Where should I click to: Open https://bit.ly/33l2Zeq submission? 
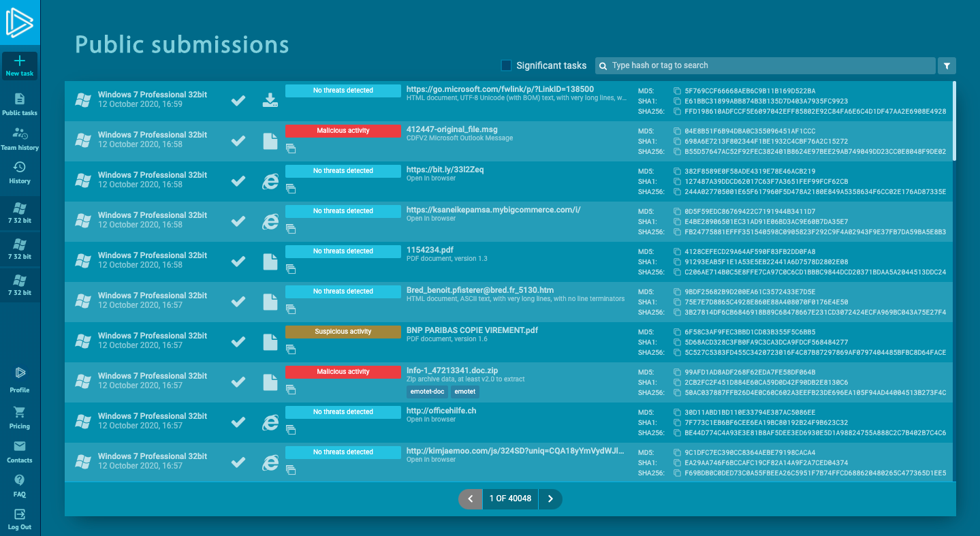tap(445, 170)
